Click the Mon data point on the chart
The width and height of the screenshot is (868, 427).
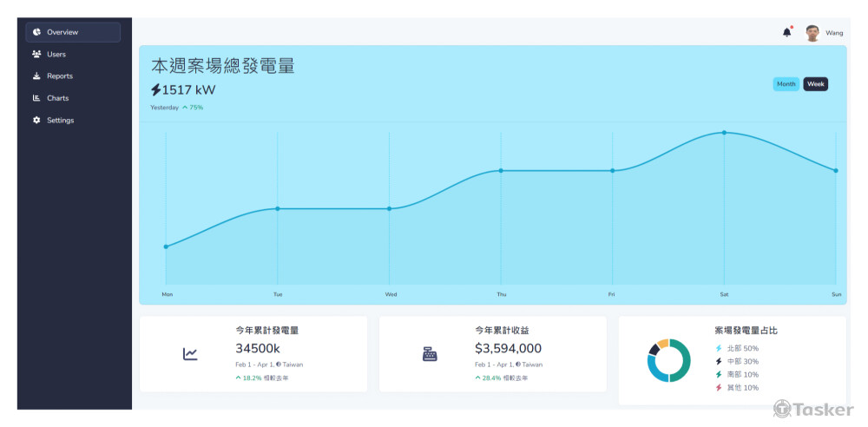[x=166, y=246]
